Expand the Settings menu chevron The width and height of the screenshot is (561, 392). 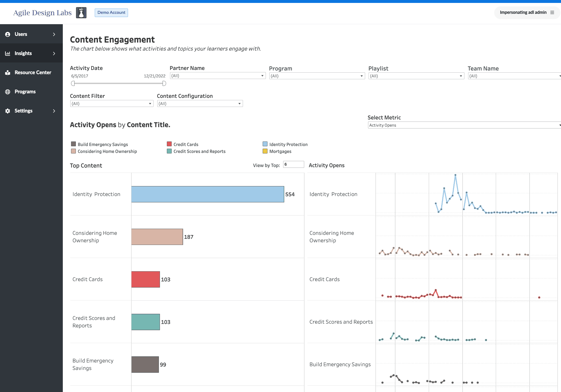54,111
